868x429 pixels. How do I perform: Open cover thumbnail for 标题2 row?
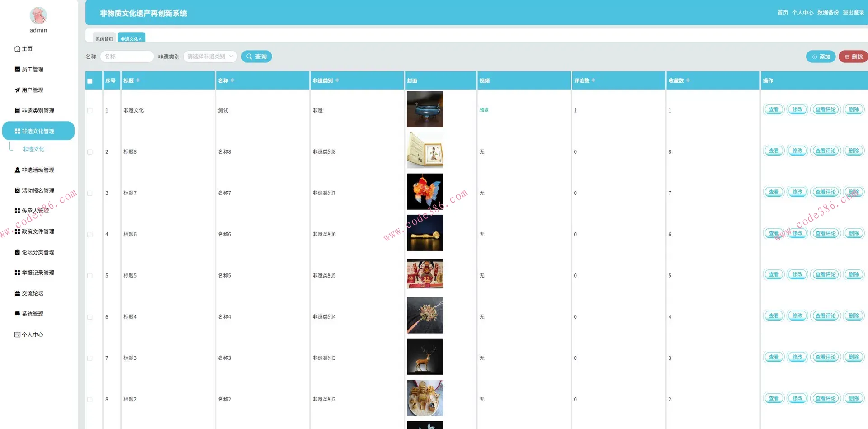click(x=425, y=398)
